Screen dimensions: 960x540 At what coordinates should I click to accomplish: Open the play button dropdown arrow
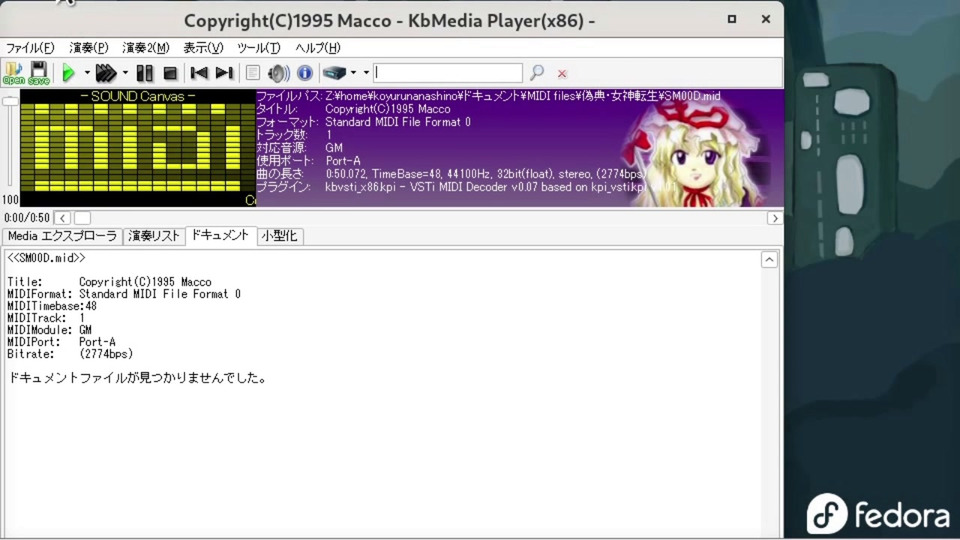coord(87,73)
